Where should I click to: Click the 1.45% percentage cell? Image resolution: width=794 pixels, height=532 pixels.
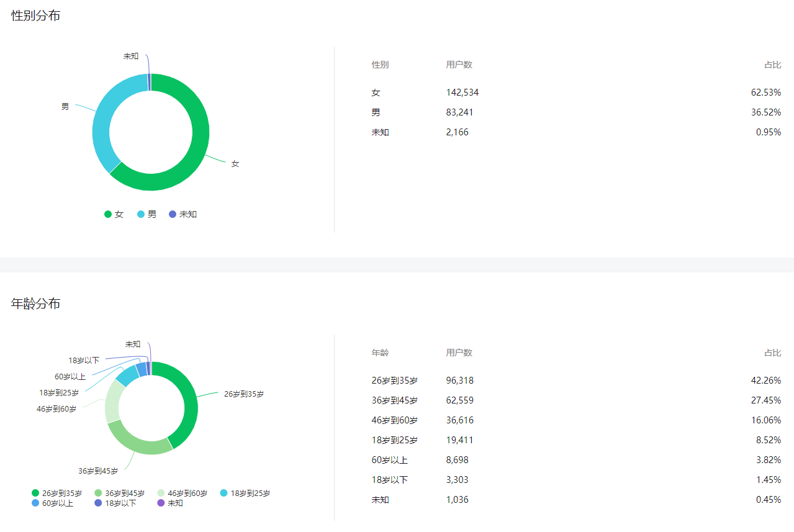pos(769,480)
